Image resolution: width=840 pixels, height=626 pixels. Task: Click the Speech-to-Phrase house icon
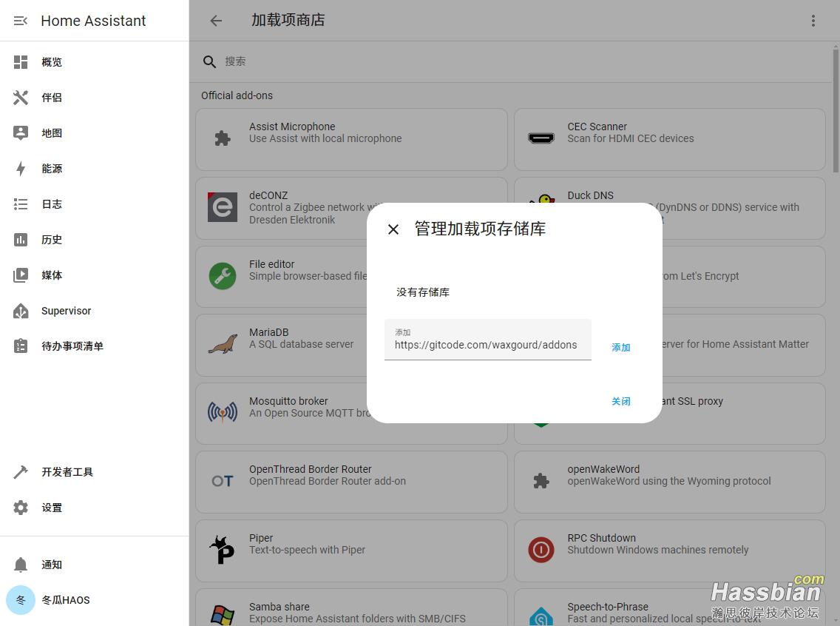coord(541,616)
